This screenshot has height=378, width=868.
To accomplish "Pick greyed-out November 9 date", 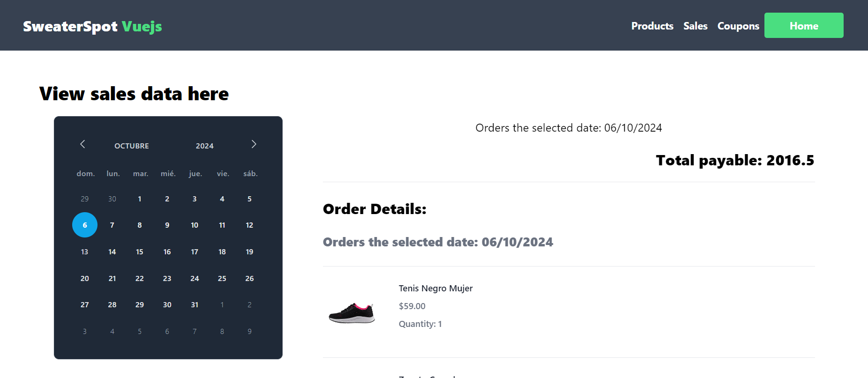I will point(249,332).
